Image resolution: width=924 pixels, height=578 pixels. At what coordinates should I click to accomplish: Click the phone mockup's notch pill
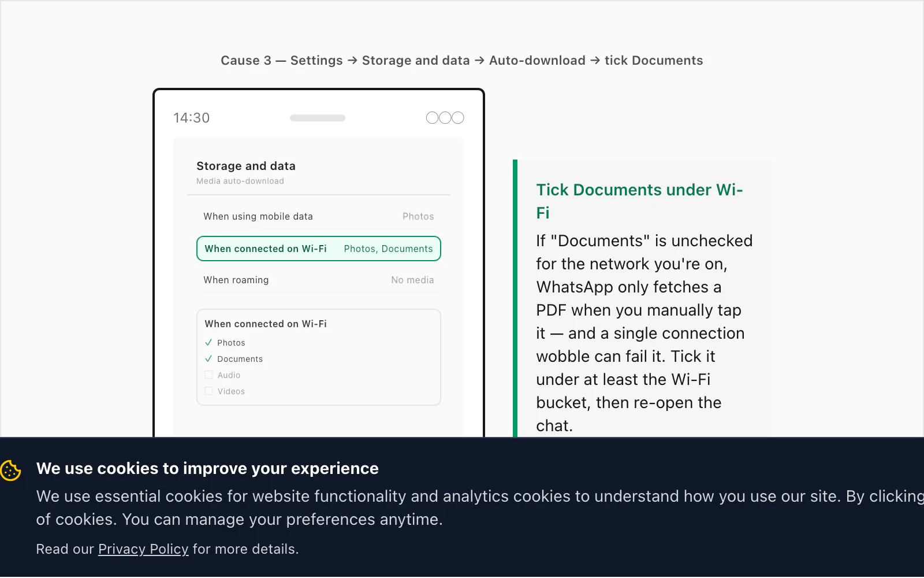(318, 118)
